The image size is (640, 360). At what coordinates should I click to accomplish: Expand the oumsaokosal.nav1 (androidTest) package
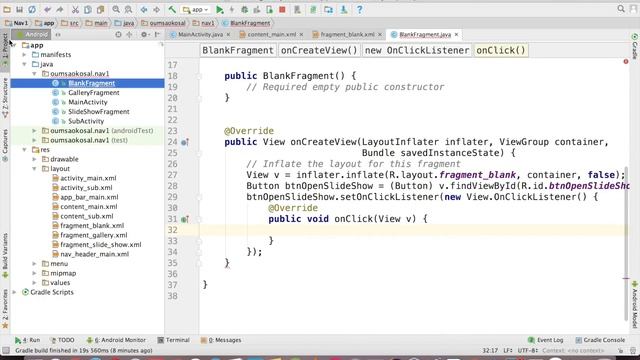[35, 131]
